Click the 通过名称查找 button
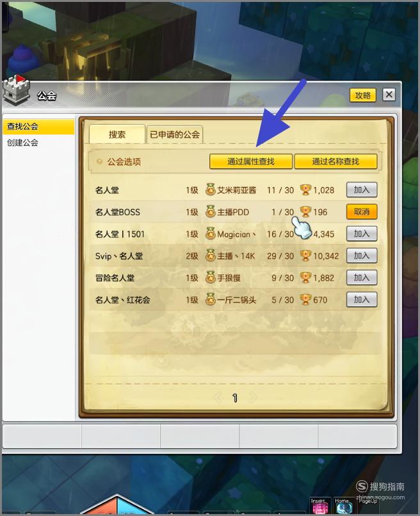 coord(335,161)
